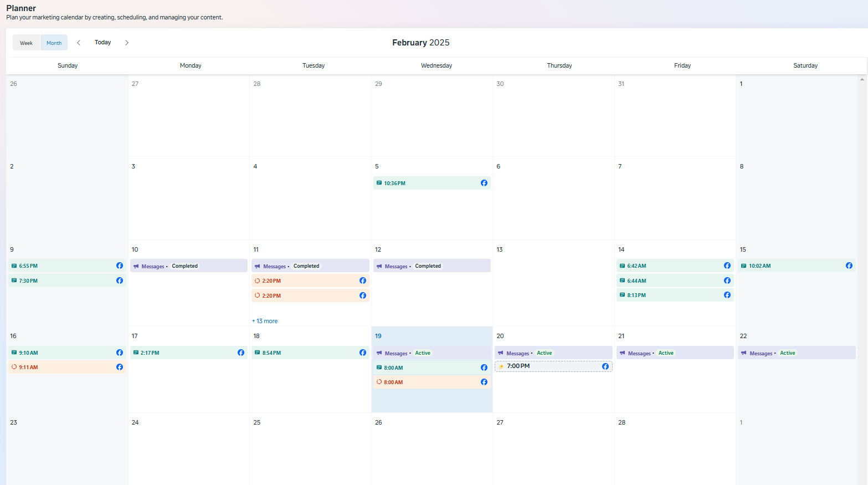868x485 pixels.
Task: Click Facebook icon on the 10:36 PM post
Action: [484, 183]
